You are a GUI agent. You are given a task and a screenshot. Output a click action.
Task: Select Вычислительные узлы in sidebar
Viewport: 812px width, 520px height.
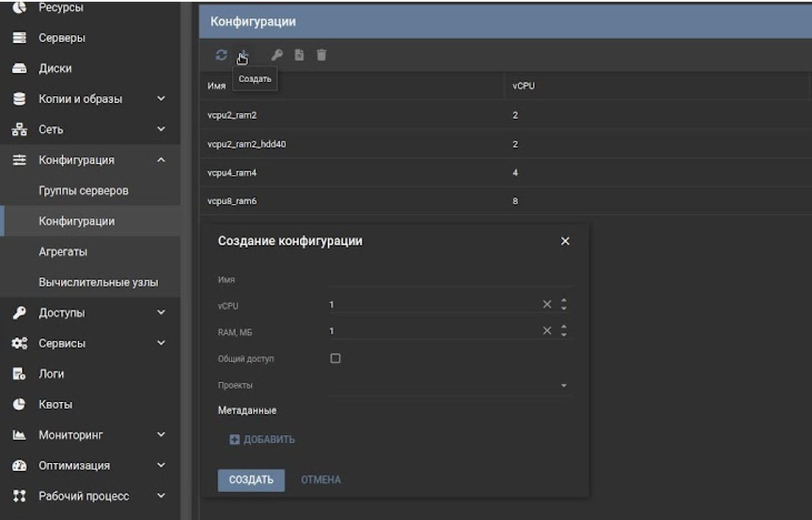[98, 282]
